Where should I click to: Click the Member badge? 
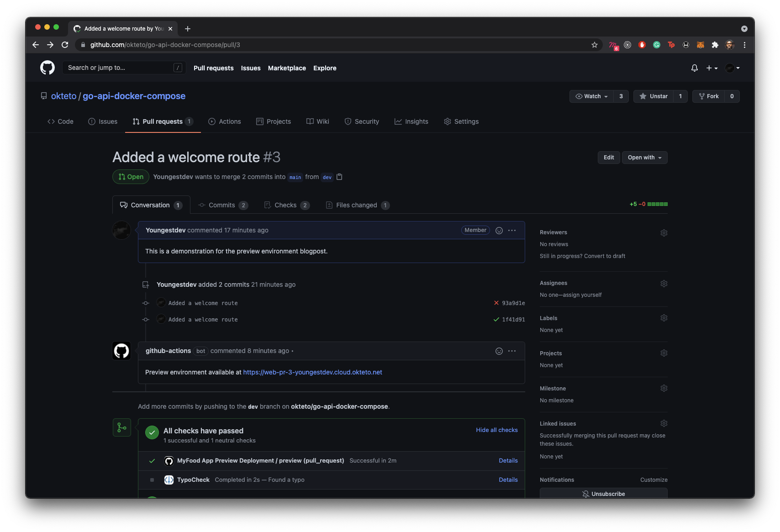click(x=475, y=230)
